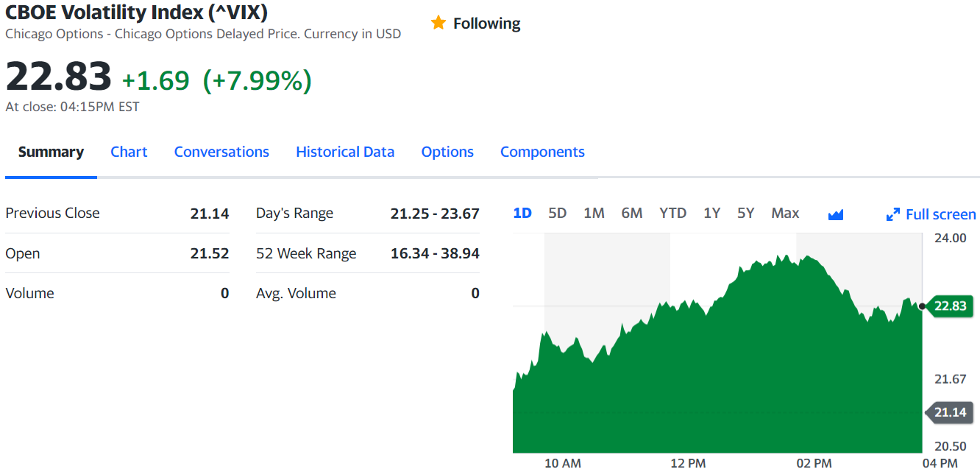Click the CBOE Volatility Index (^VIX) title
This screenshot has height=472, width=980.
tap(137, 13)
